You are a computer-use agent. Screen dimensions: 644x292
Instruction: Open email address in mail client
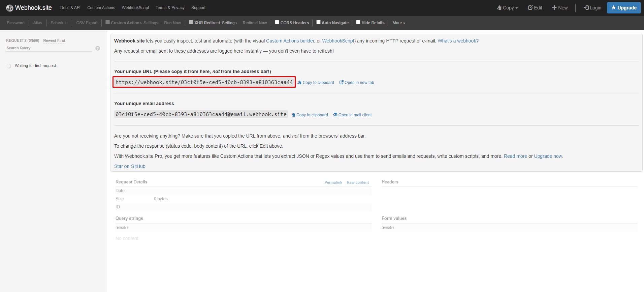(352, 115)
